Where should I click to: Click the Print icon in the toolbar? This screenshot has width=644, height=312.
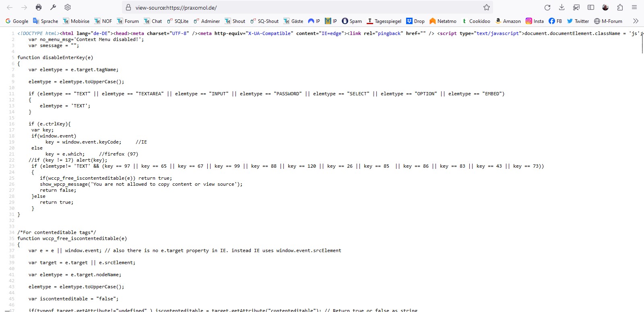pos(39,7)
